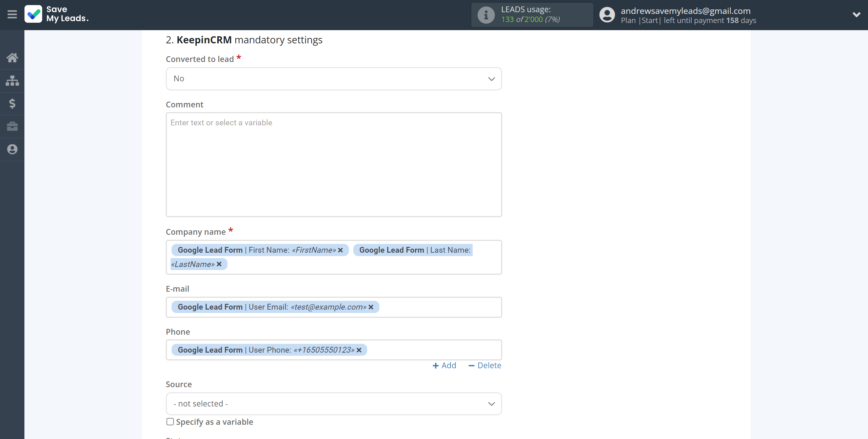Delete the phone field
This screenshot has height=439, width=868.
485,365
